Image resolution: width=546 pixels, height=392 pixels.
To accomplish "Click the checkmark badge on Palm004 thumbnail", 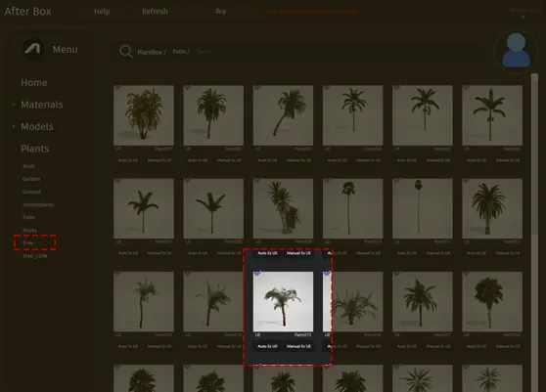I will click(x=327, y=87).
